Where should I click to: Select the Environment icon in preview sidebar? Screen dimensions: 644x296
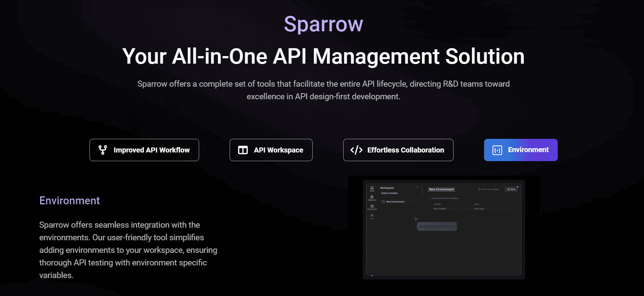coord(372,207)
